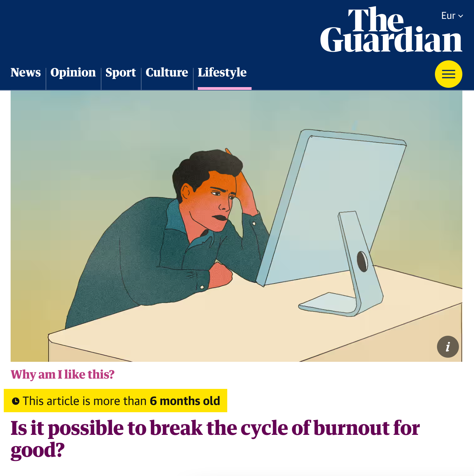Click the burnout illustration image

coord(236,226)
